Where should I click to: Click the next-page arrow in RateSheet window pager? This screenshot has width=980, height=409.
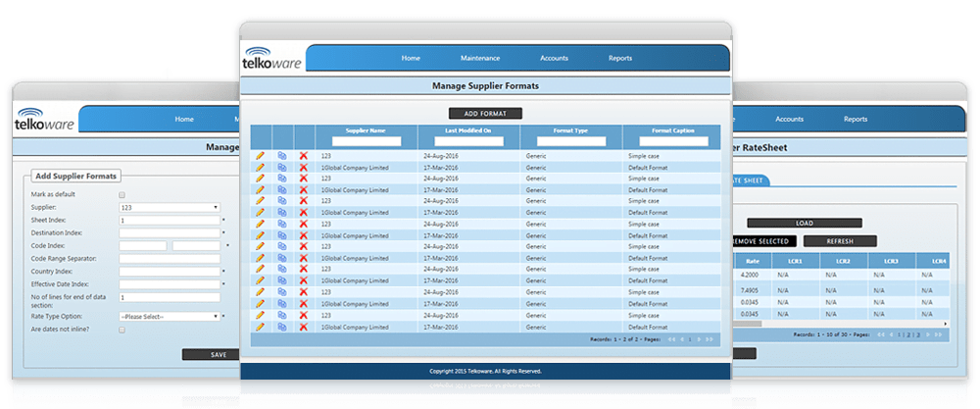928,334
